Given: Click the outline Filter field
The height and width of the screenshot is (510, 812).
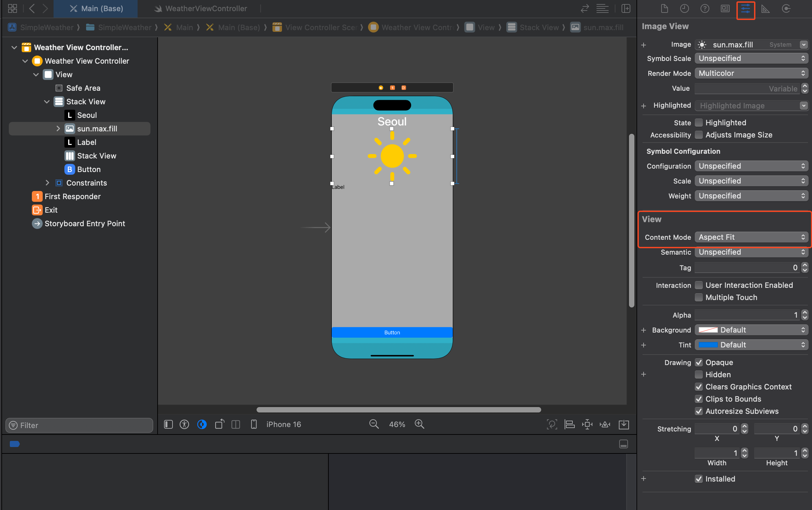Looking at the screenshot, I should (x=79, y=425).
